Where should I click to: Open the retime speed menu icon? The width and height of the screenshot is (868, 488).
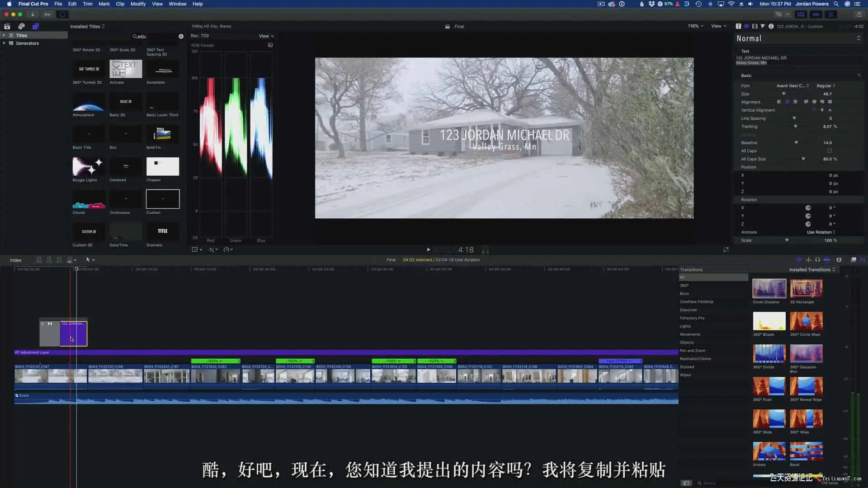tap(227, 249)
